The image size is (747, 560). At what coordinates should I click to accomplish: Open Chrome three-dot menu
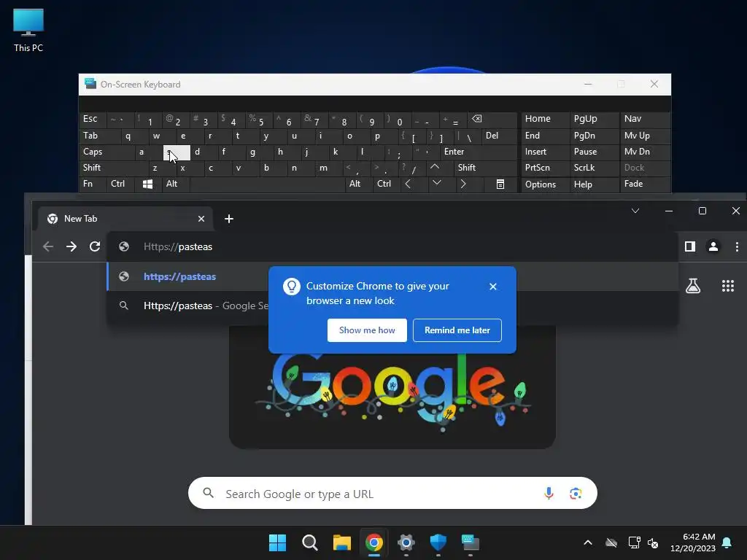click(737, 246)
